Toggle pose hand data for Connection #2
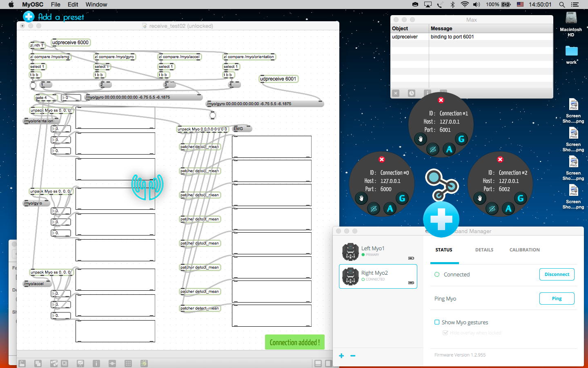This screenshot has width=588, height=368. point(479,198)
